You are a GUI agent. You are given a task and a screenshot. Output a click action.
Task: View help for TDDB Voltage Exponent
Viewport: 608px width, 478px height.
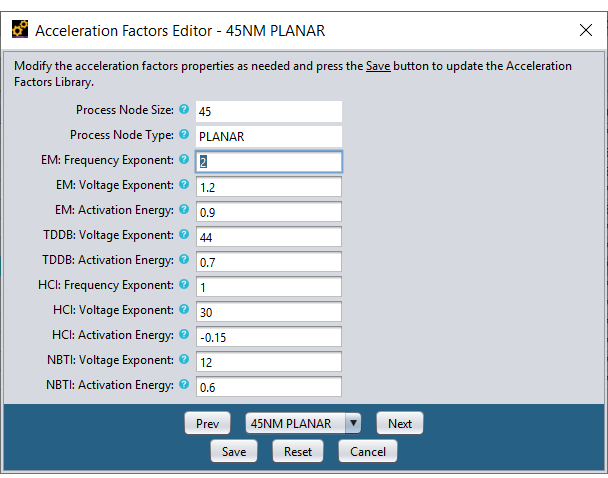point(184,234)
